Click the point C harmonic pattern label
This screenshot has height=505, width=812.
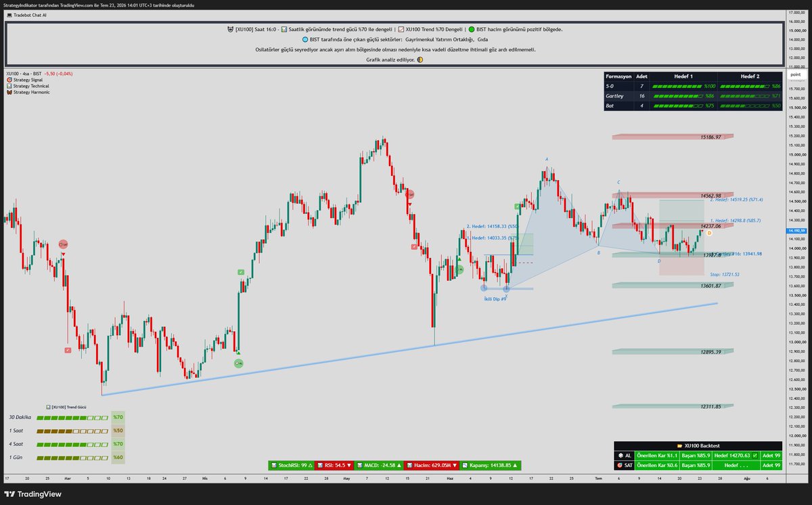click(x=618, y=182)
